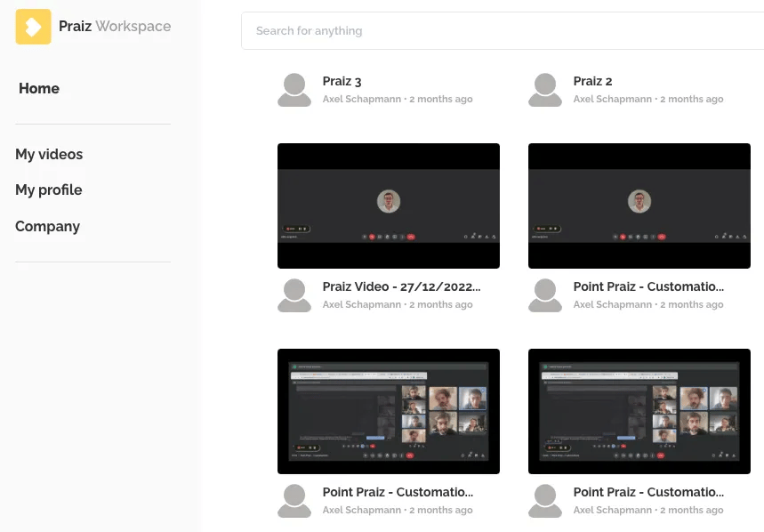Viewport: 764px width, 532px height.
Task: Click the avatar icon beside Praiz 3
Action: tap(294, 90)
